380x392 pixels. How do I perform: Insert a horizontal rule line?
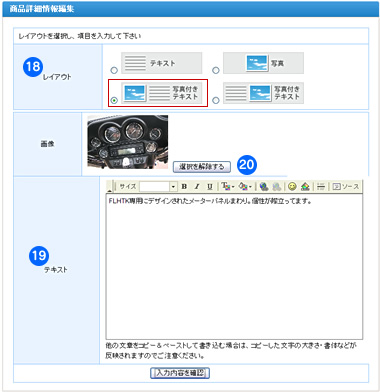tap(321, 187)
